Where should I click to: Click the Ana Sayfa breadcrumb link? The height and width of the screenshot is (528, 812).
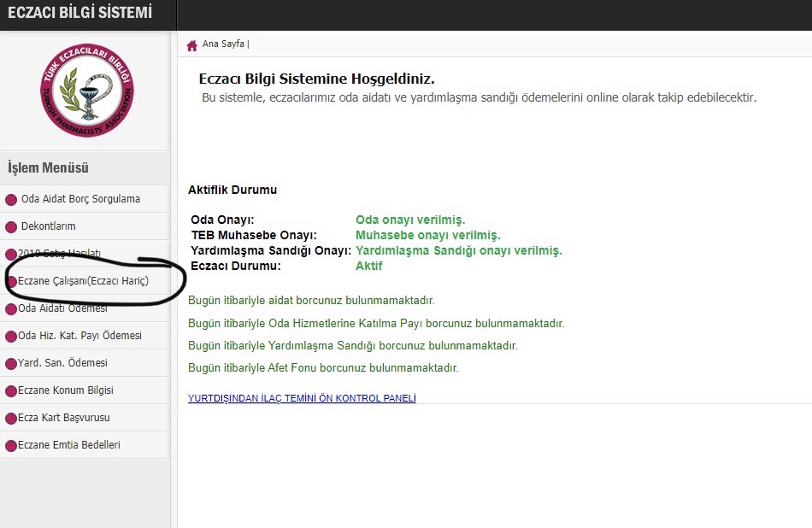(x=223, y=44)
